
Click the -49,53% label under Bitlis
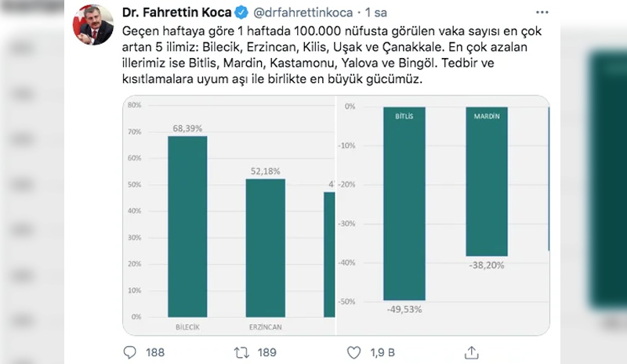coord(404,309)
